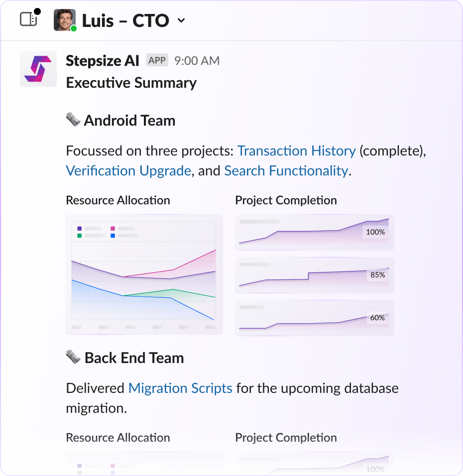Screen dimensions: 463x476
Task: Click the APP badge label
Action: 157,61
